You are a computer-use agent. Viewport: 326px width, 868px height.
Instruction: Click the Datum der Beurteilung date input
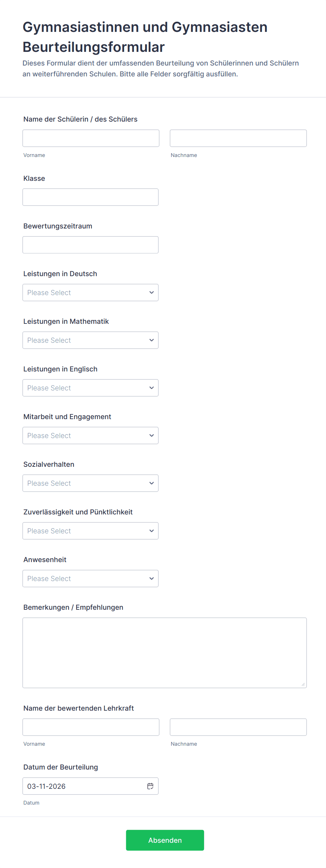(x=84, y=786)
